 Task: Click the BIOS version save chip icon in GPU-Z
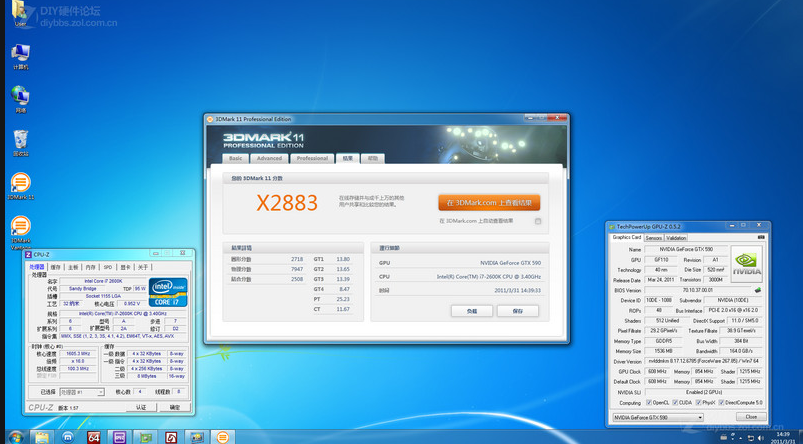coord(756,290)
